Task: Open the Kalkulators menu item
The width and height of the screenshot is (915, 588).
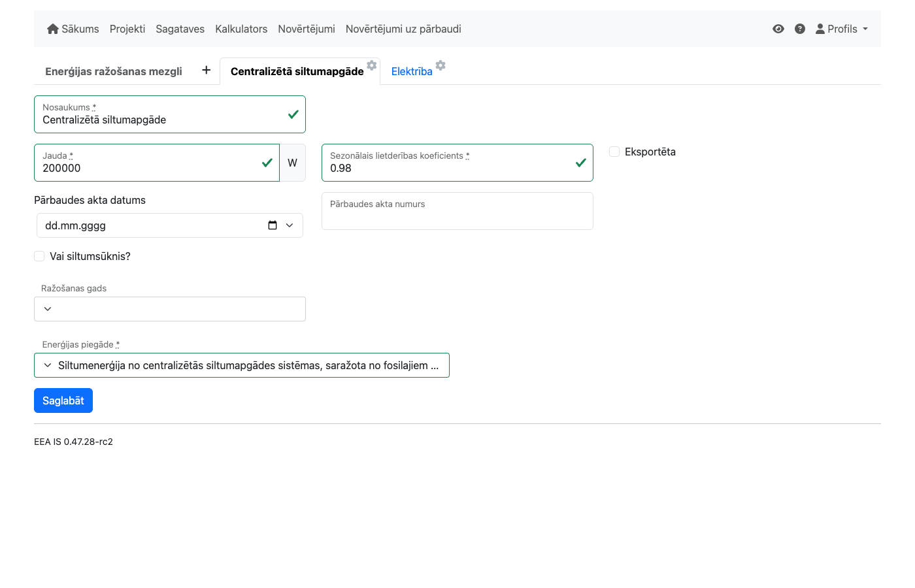Action: [241, 29]
